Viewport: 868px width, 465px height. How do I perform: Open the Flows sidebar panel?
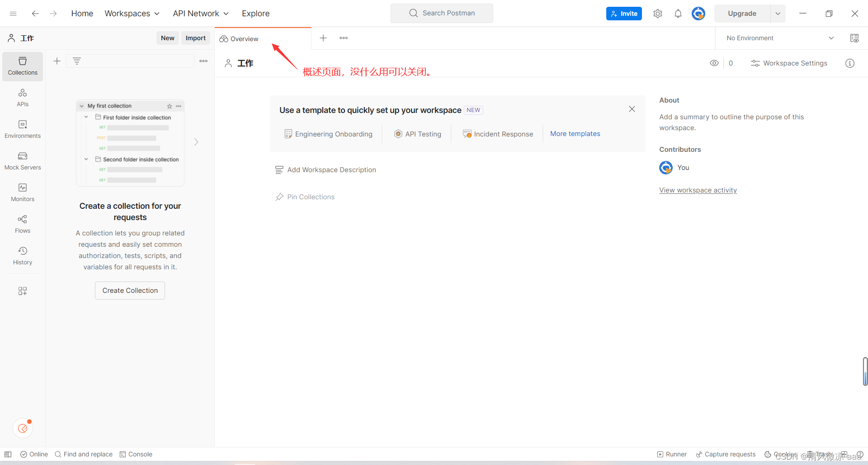(x=23, y=225)
